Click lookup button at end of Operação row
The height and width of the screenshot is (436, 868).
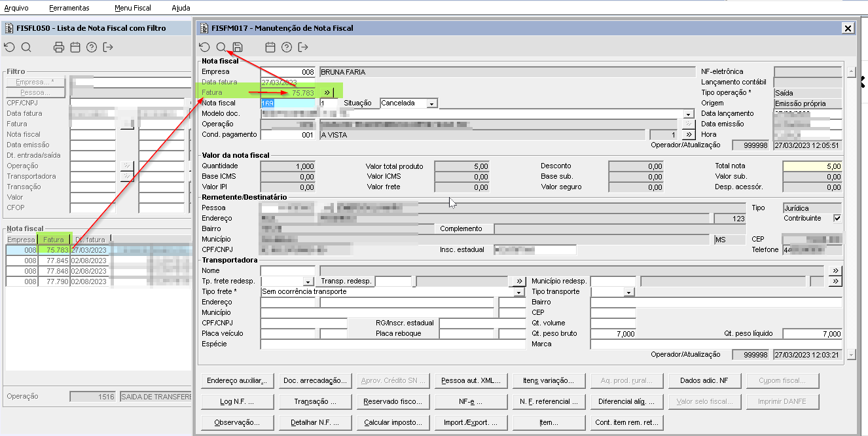click(x=689, y=124)
